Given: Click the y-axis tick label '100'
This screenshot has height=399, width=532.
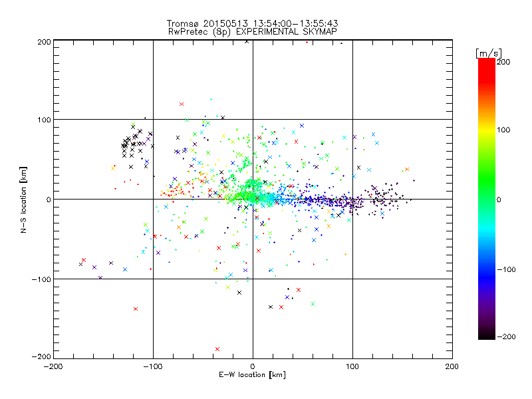Looking at the screenshot, I should [x=44, y=120].
